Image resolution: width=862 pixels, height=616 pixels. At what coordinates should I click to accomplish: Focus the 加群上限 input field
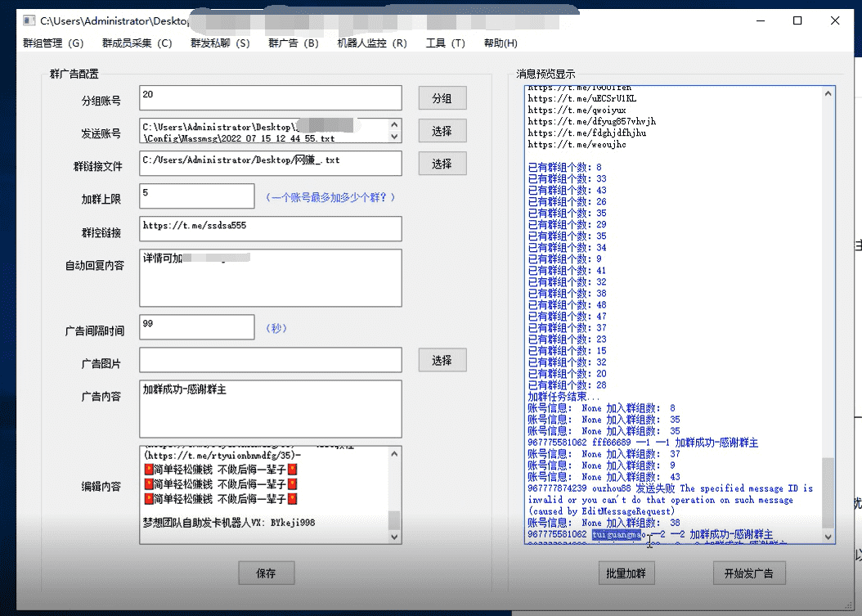point(196,196)
